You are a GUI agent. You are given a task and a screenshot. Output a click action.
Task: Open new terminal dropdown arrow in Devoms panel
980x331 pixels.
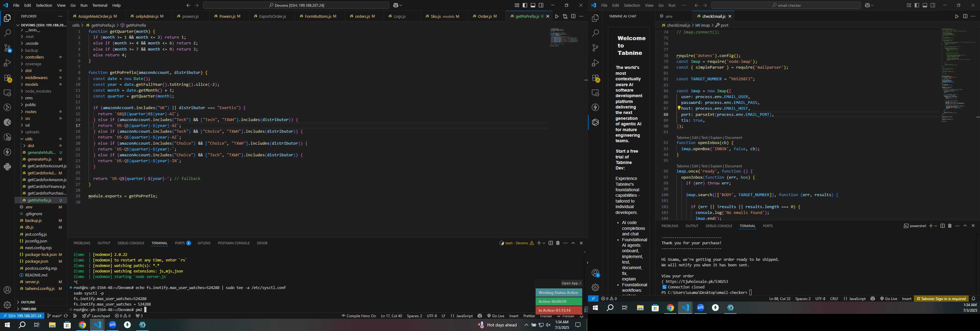(x=544, y=243)
